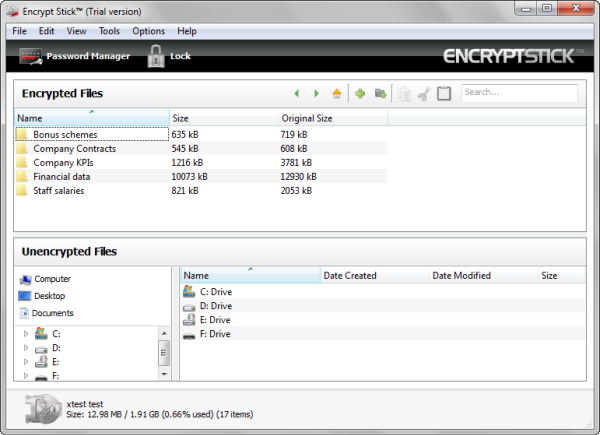Viewport: 600px width, 435px height.
Task: Open the Password Manager
Action: point(75,56)
